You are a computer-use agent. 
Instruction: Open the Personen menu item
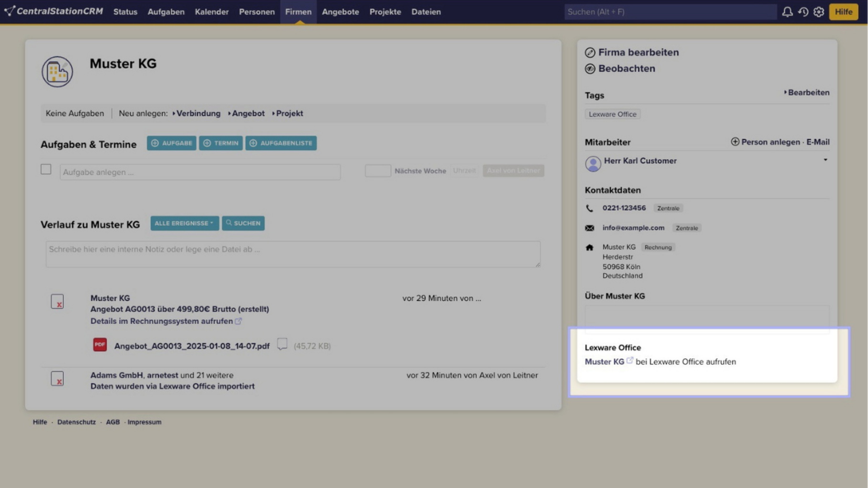click(x=257, y=12)
